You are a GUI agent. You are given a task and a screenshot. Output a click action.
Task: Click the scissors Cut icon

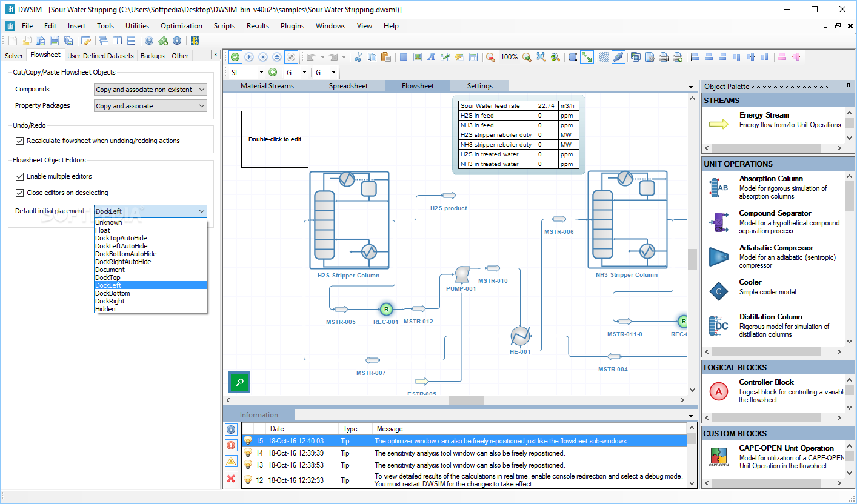tap(358, 57)
